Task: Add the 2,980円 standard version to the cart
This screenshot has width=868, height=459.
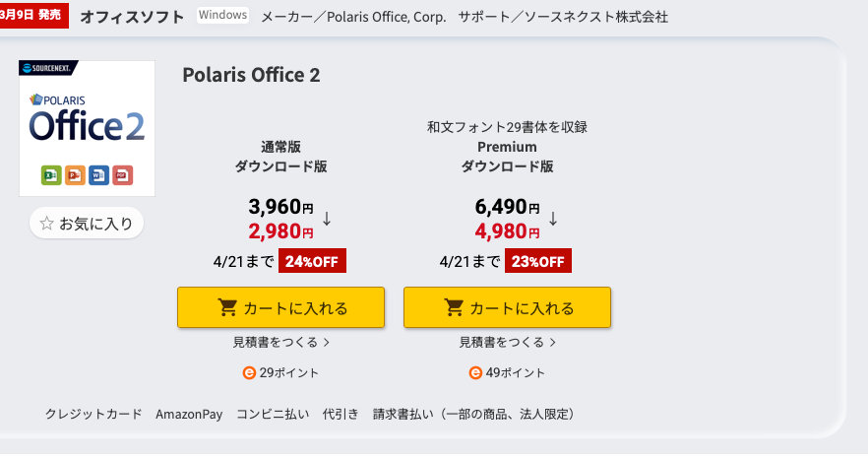Action: pyautogui.click(x=280, y=308)
